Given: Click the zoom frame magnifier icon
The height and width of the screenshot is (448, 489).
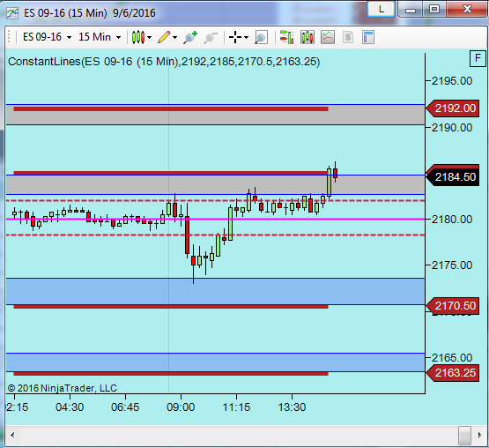Looking at the screenshot, I should click(261, 37).
